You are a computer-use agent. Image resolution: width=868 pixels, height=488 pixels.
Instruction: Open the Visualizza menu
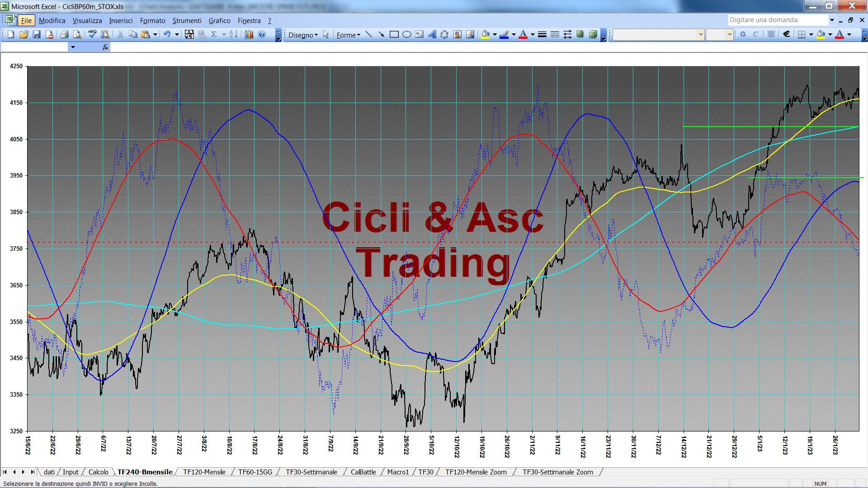click(87, 21)
